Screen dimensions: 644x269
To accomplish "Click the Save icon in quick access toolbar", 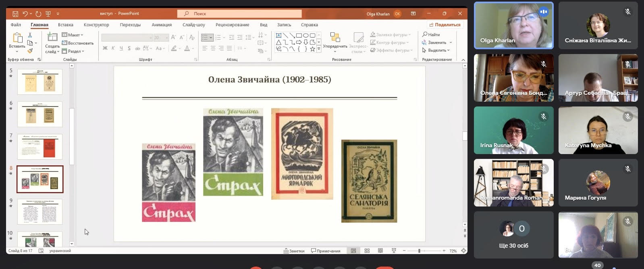I will pyautogui.click(x=15, y=14).
